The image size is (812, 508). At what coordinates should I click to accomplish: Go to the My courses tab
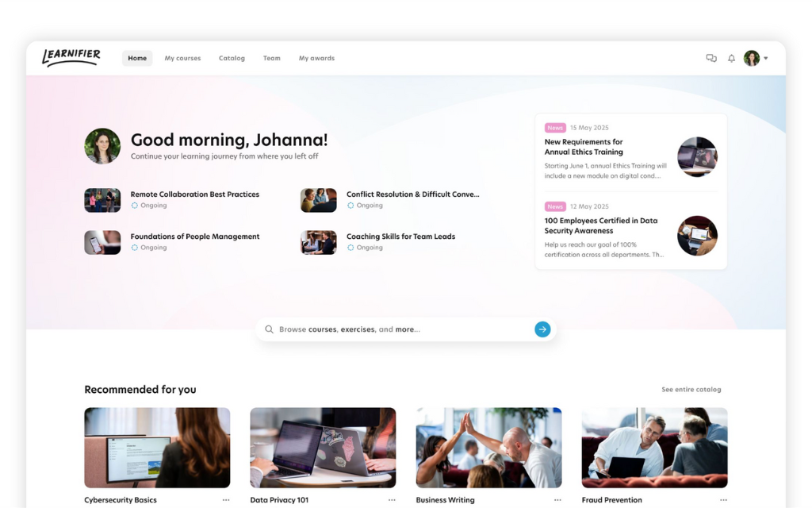[182, 58]
